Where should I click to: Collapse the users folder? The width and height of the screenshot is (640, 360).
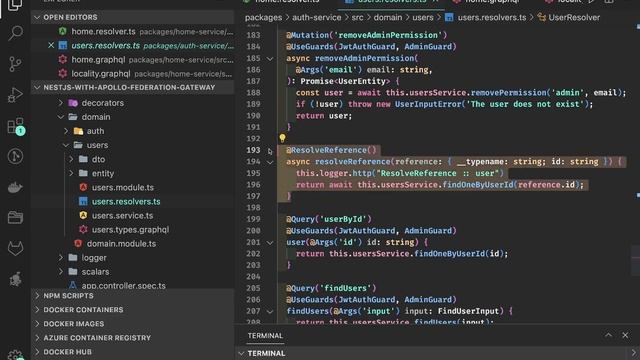pos(66,145)
